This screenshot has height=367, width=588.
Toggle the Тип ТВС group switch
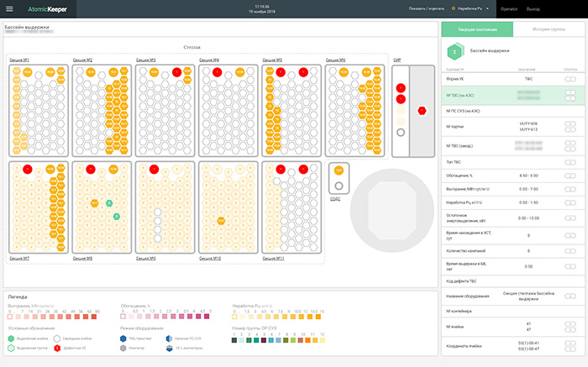pos(570,160)
